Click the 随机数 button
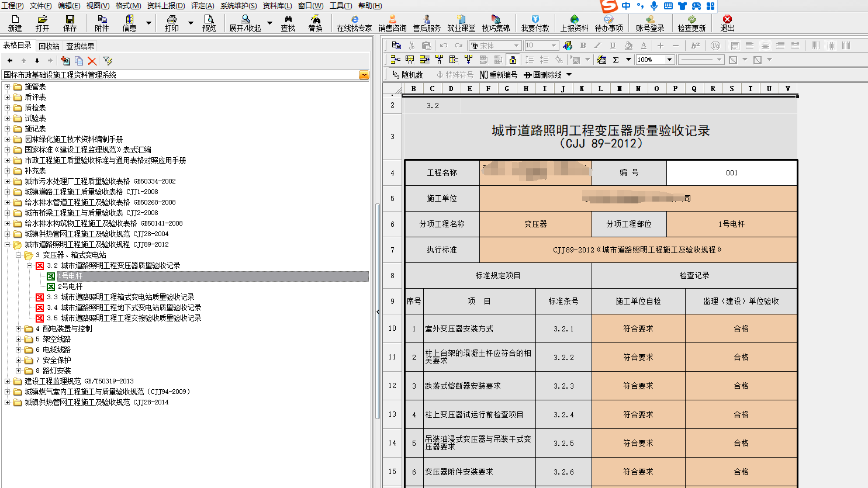 (x=407, y=75)
